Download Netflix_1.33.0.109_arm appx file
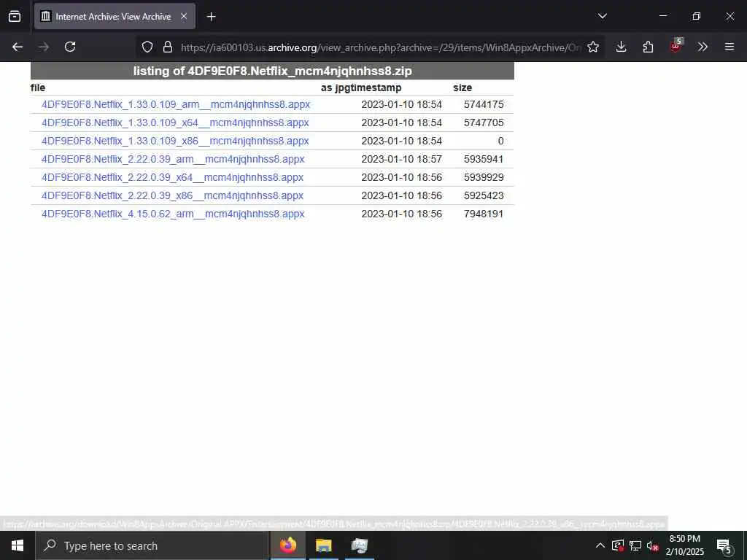 click(176, 104)
